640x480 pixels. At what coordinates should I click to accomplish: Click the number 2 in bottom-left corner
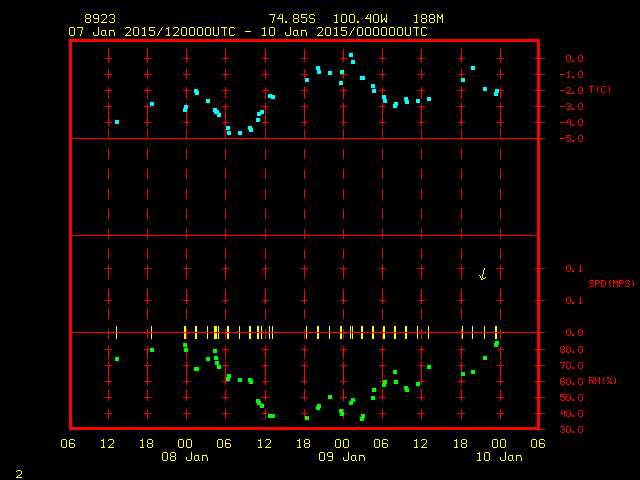18,471
